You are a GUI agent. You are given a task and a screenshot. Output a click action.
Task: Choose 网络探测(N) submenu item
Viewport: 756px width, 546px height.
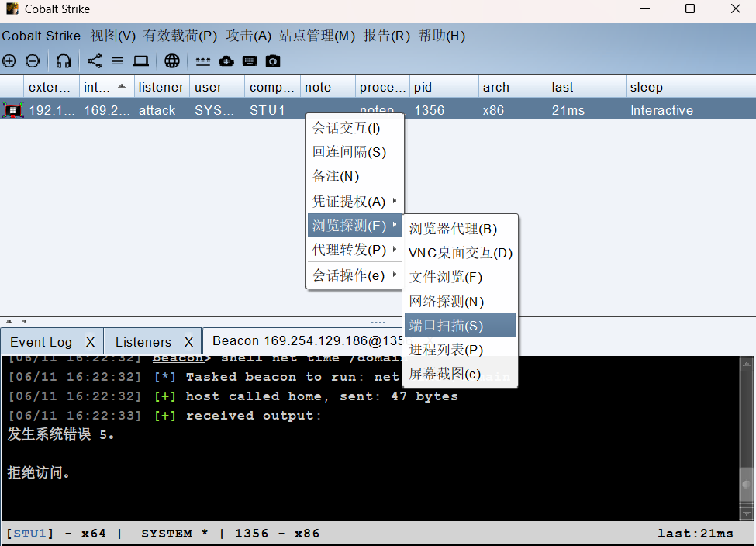[x=460, y=302]
